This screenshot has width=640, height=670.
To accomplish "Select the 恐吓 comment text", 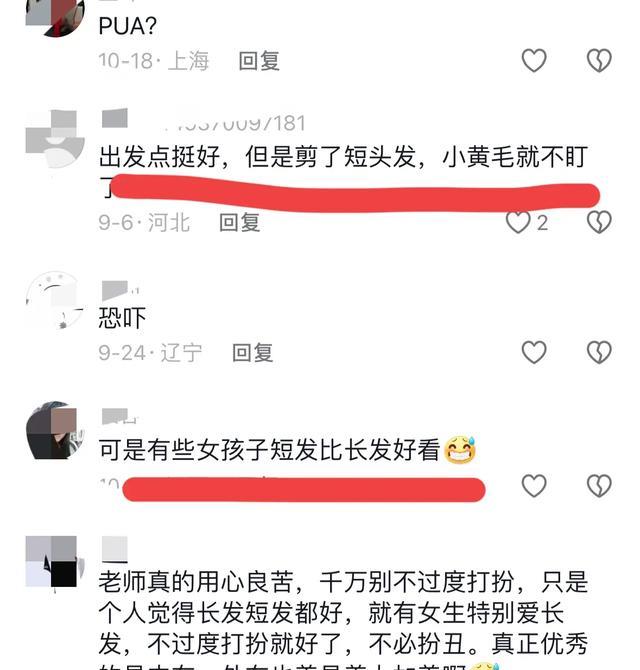I will (x=122, y=318).
